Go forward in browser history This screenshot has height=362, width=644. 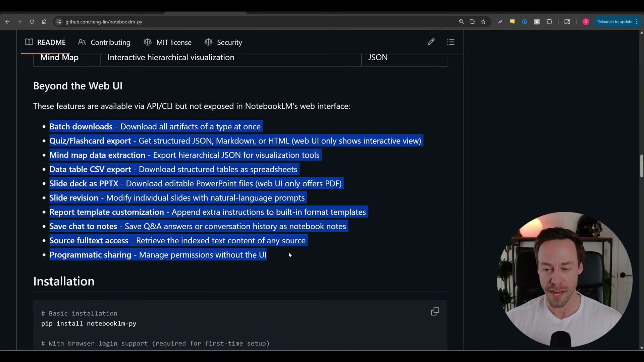coord(19,22)
